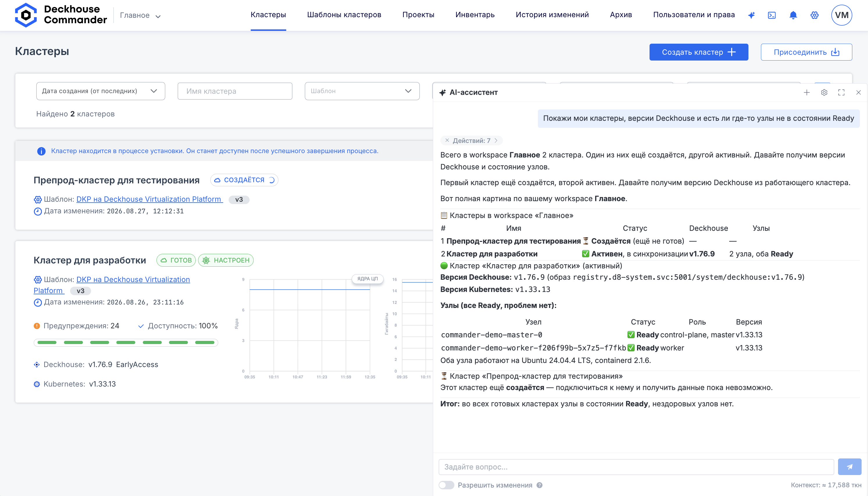The image size is (868, 496).
Task: Open the settings gear in top navigation
Action: pyautogui.click(x=814, y=15)
